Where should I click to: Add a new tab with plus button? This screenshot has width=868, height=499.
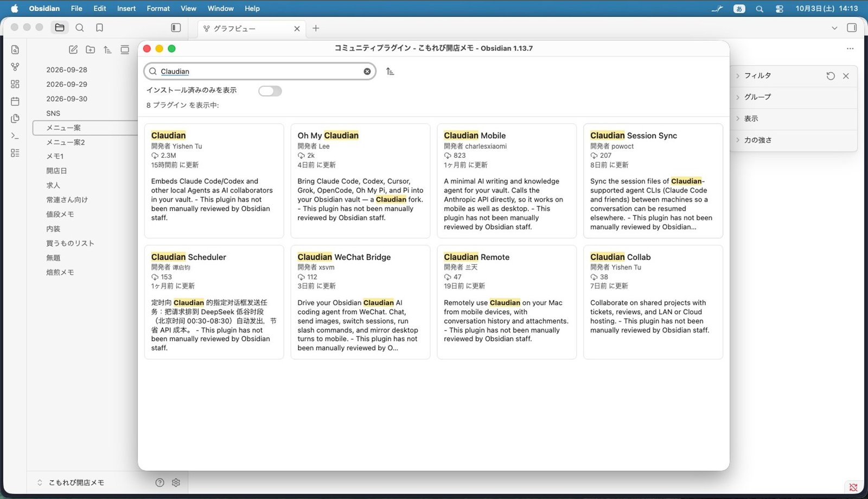point(316,28)
